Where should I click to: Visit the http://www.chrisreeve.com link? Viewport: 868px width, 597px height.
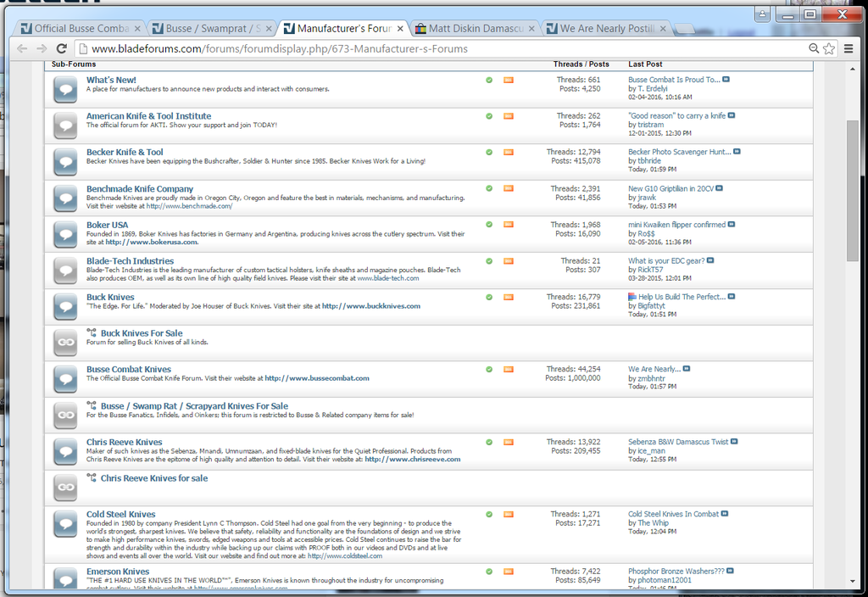pyautogui.click(x=413, y=459)
